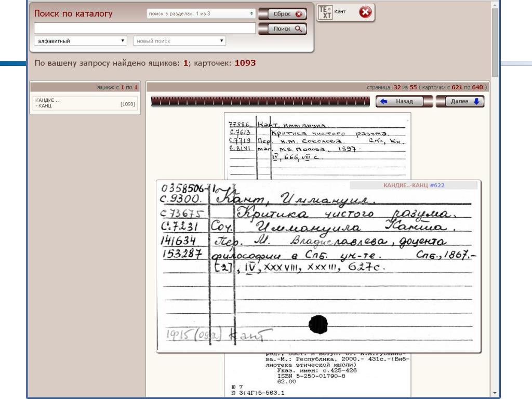Click the found cards count 1093

[245, 63]
